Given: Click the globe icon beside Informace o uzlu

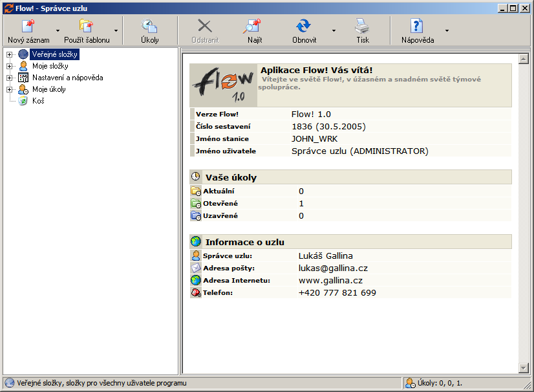Looking at the screenshot, I should pyautogui.click(x=196, y=241).
